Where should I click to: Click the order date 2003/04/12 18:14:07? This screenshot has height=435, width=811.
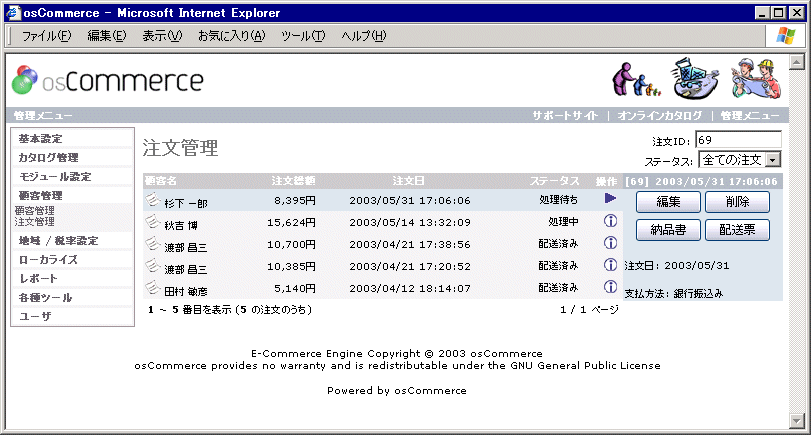pyautogui.click(x=410, y=288)
